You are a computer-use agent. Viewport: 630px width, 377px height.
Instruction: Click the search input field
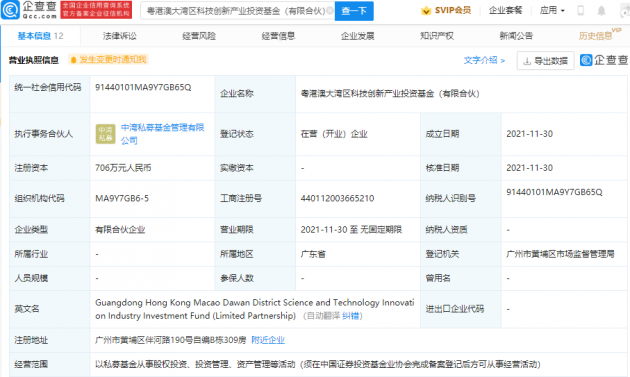pos(236,11)
